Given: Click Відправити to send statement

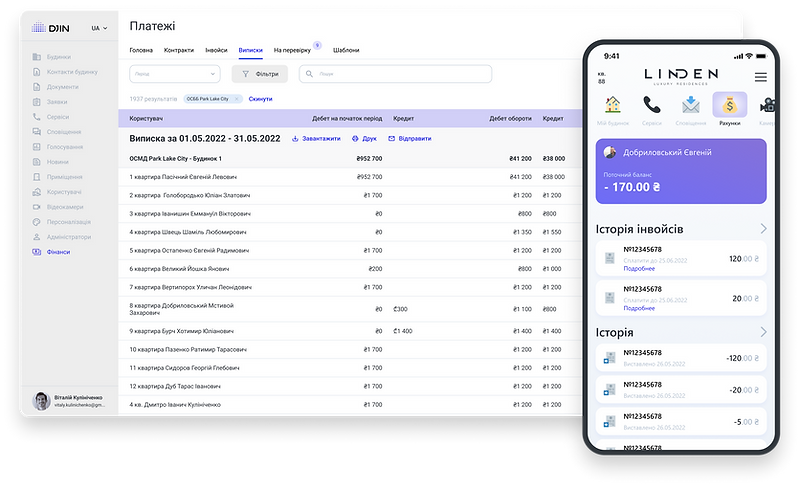Looking at the screenshot, I should click(410, 138).
